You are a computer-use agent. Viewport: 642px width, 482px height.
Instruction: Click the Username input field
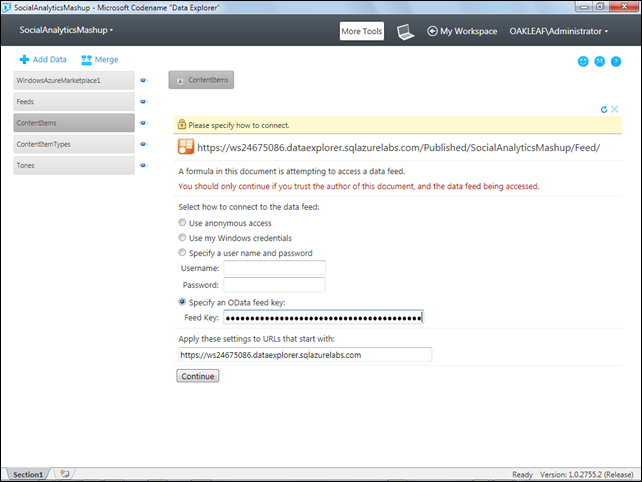click(274, 268)
